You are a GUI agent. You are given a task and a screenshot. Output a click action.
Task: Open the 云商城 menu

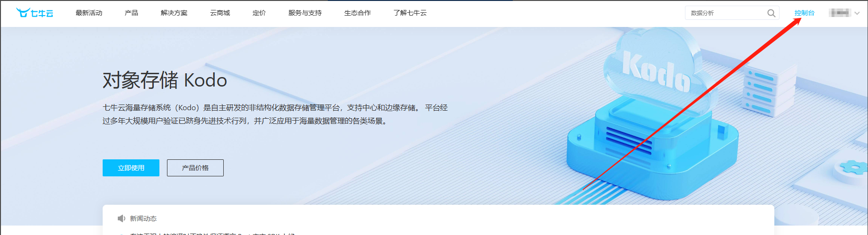coord(220,13)
